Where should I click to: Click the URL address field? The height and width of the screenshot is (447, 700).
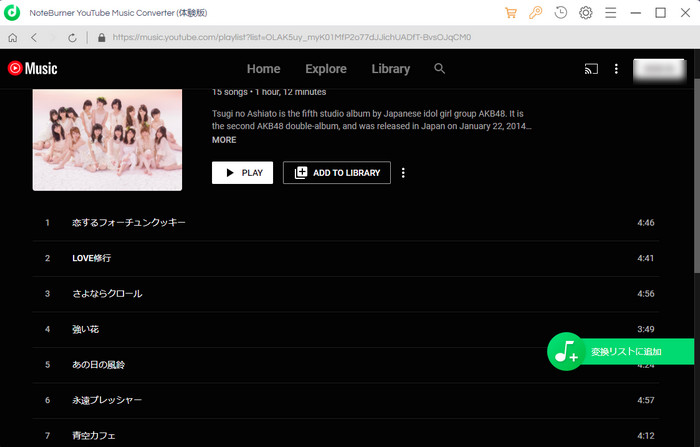click(x=292, y=38)
